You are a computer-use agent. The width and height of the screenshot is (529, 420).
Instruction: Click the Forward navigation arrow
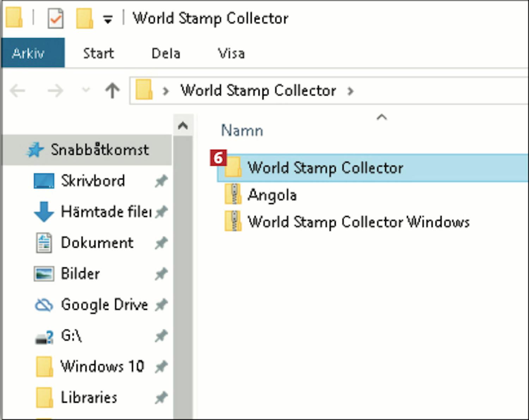pyautogui.click(x=55, y=91)
